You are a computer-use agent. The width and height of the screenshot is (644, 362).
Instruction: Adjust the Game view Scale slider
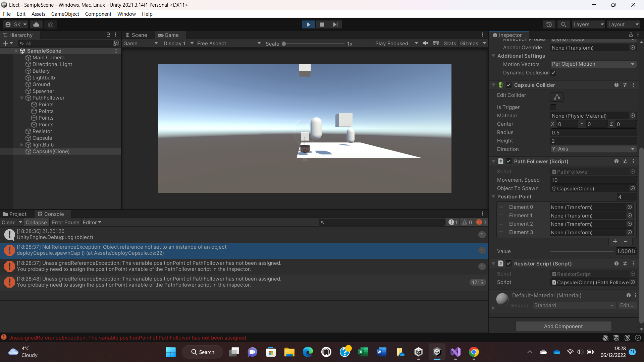314,44
